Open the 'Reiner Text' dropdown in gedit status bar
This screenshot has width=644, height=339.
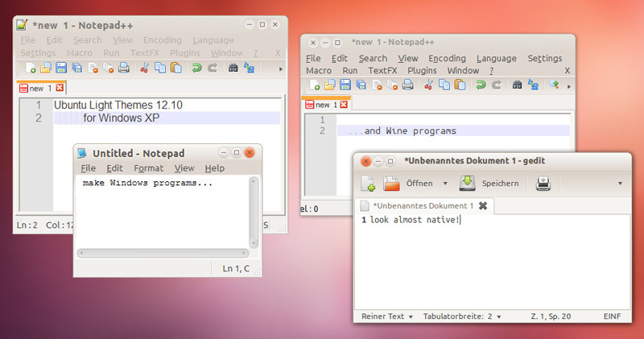[x=386, y=316]
